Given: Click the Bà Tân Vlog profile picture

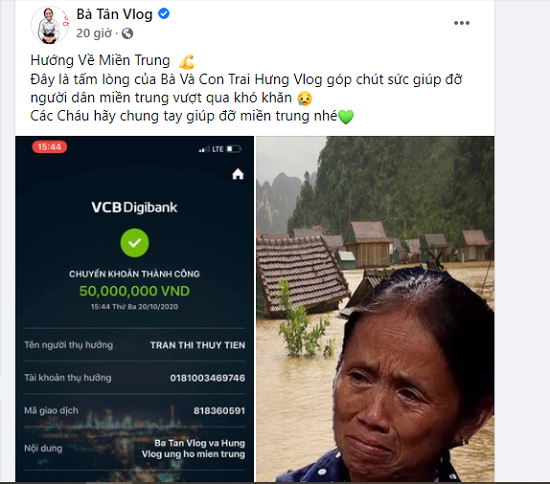Looking at the screenshot, I should (x=50, y=25).
